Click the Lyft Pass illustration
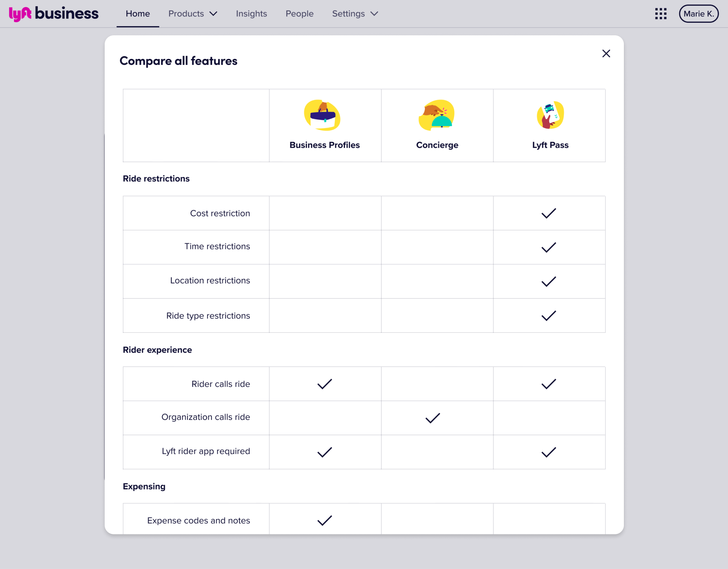728x569 pixels. coord(550,115)
